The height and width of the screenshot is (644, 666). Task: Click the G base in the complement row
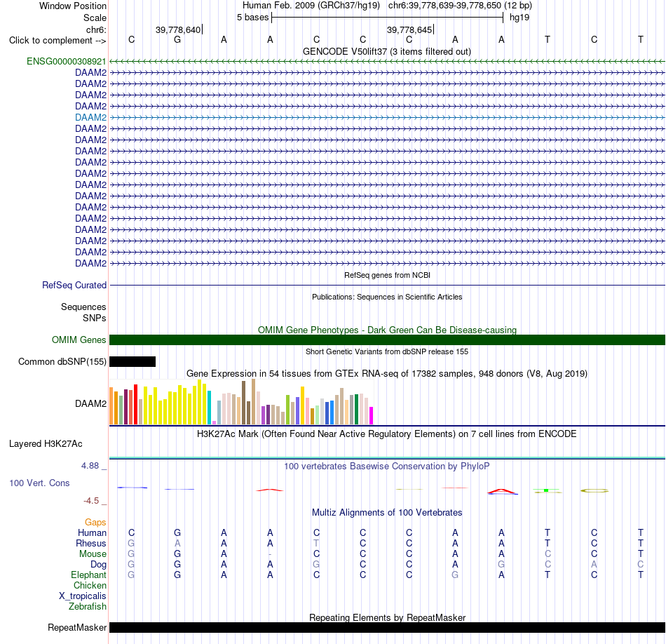(177, 40)
